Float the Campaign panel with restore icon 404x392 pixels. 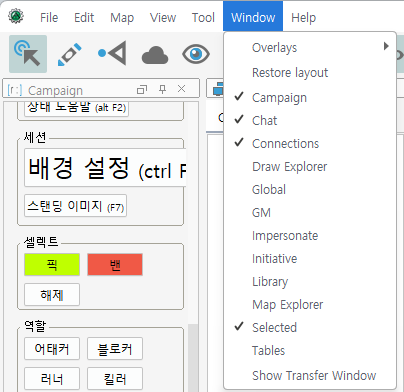click(x=142, y=89)
